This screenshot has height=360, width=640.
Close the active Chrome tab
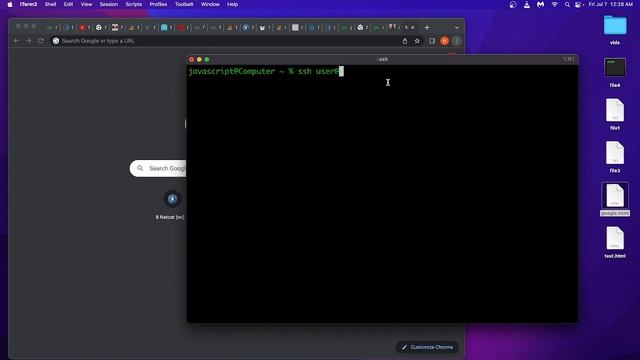(x=412, y=27)
